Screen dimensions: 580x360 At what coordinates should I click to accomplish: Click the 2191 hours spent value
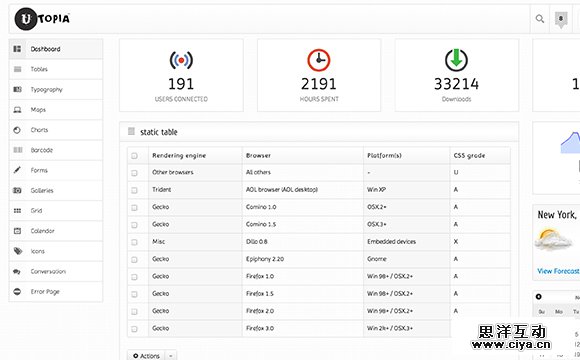[319, 84]
